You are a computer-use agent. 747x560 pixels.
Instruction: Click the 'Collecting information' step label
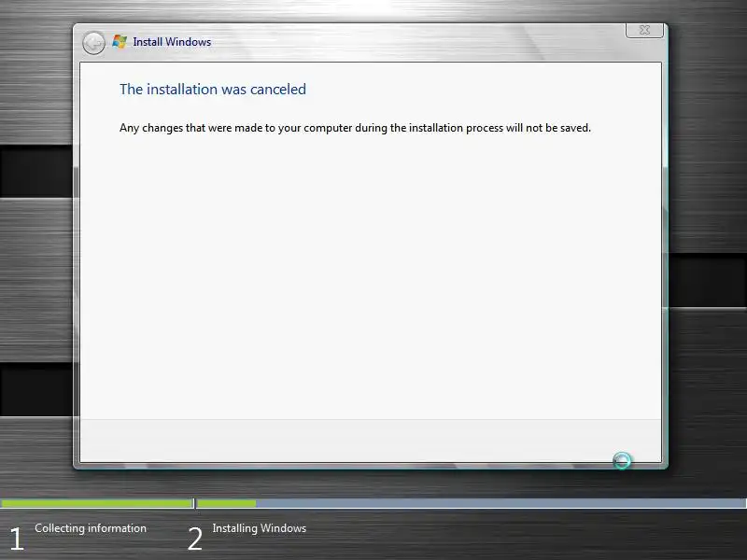click(x=91, y=528)
